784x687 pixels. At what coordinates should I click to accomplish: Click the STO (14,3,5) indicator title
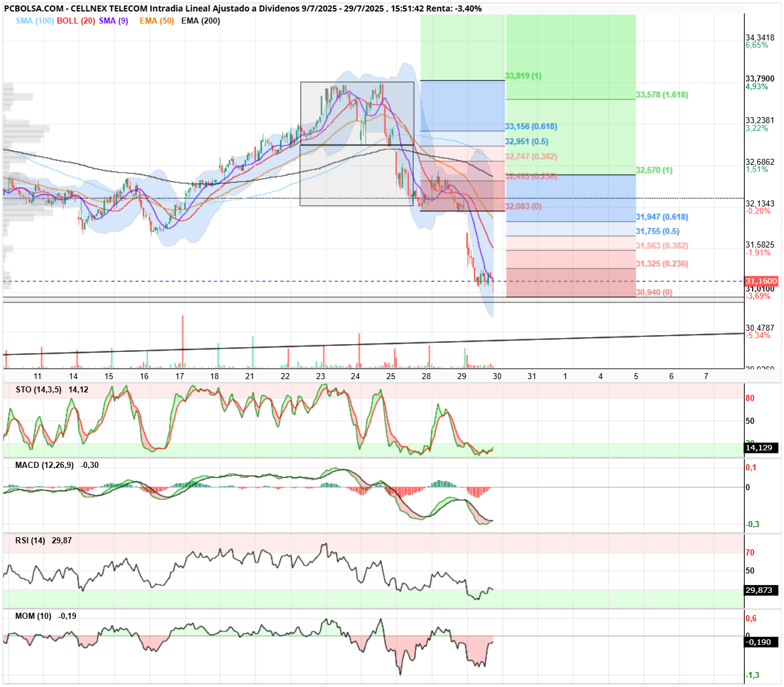coord(39,390)
